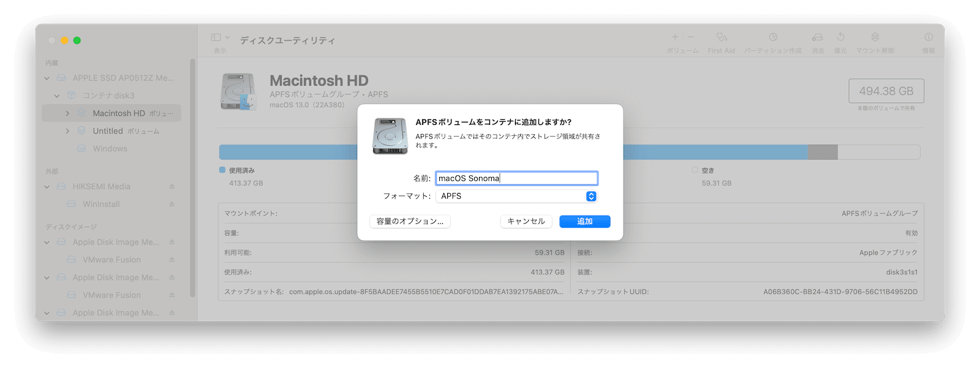980x368 pixels.
Task: Collapse the second Apple Disk Image entry
Action: (47, 277)
